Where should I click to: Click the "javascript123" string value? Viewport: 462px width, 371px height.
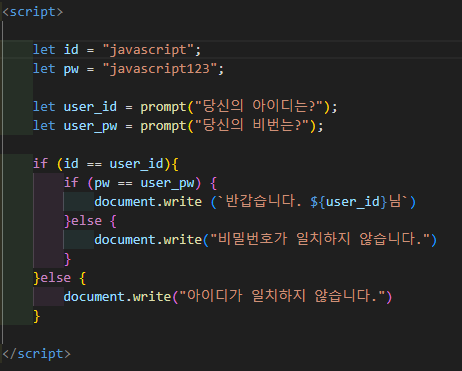pos(160,69)
